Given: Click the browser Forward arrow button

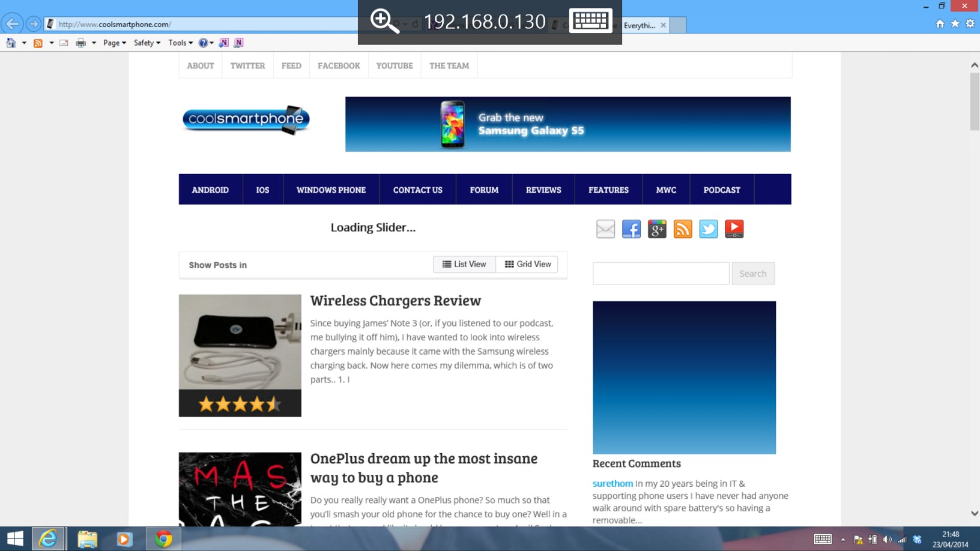Looking at the screenshot, I should click(x=34, y=24).
